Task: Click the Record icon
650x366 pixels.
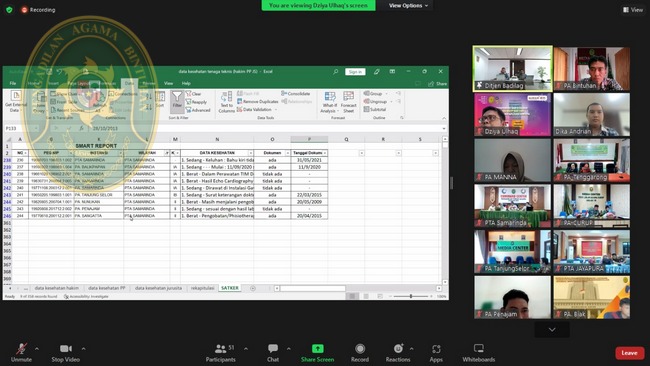Action: [x=360, y=349]
